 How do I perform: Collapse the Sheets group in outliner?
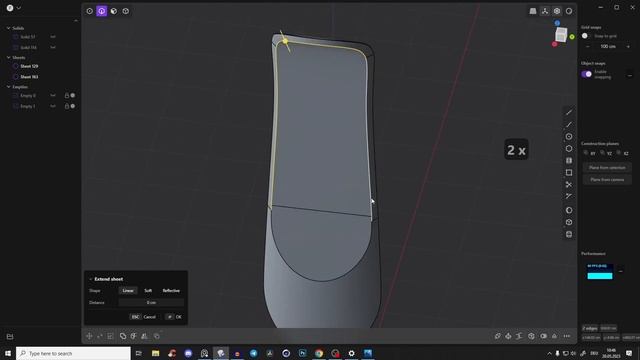pyautogui.click(x=9, y=58)
